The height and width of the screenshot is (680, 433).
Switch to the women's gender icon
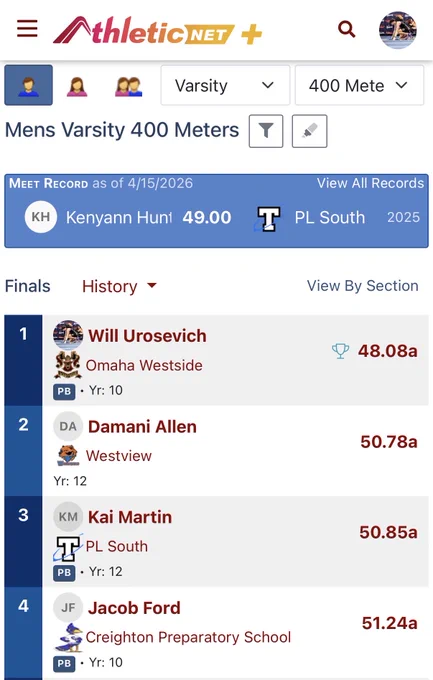point(77,86)
